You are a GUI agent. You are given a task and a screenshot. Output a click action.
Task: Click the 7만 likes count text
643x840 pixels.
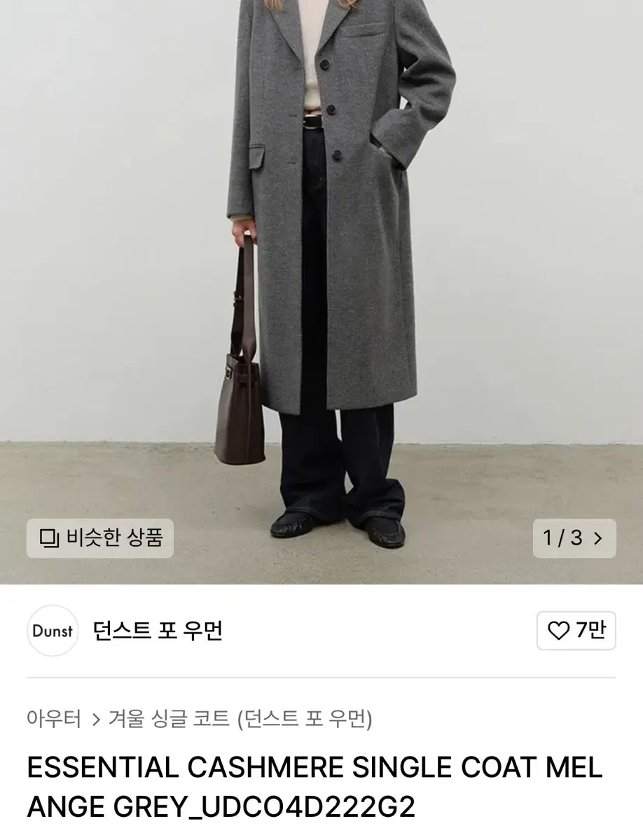pyautogui.click(x=590, y=631)
